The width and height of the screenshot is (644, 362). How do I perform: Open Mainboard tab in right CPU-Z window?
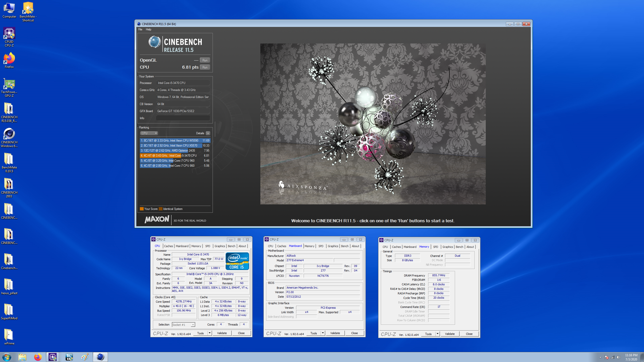coord(410,247)
